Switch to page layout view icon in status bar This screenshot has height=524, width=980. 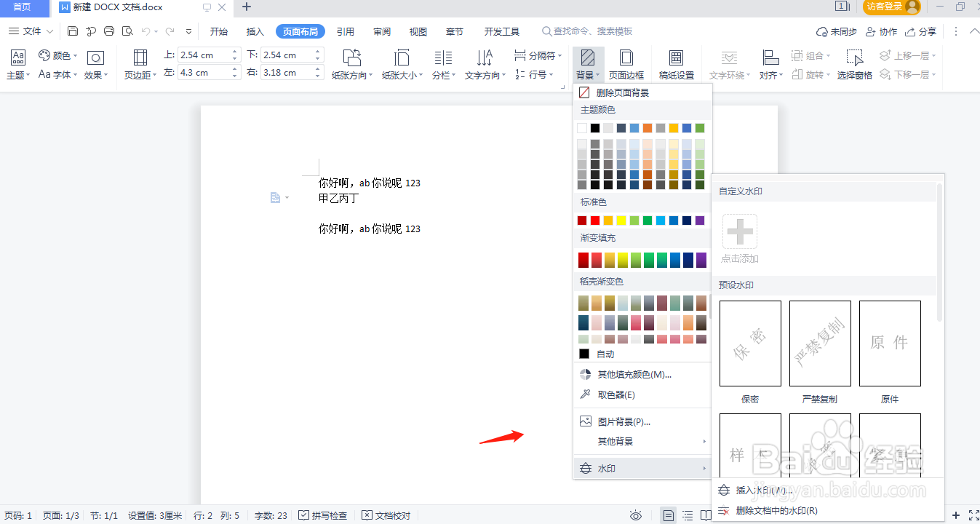668,515
